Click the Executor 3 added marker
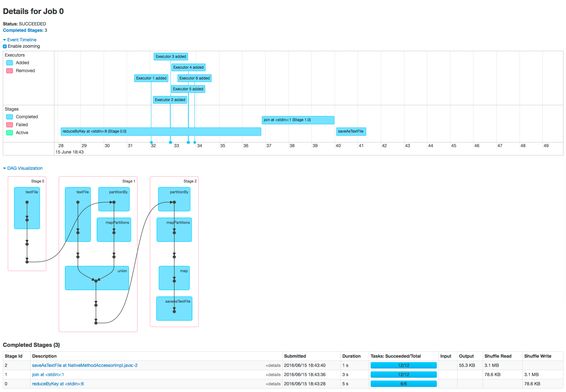 tap(171, 57)
